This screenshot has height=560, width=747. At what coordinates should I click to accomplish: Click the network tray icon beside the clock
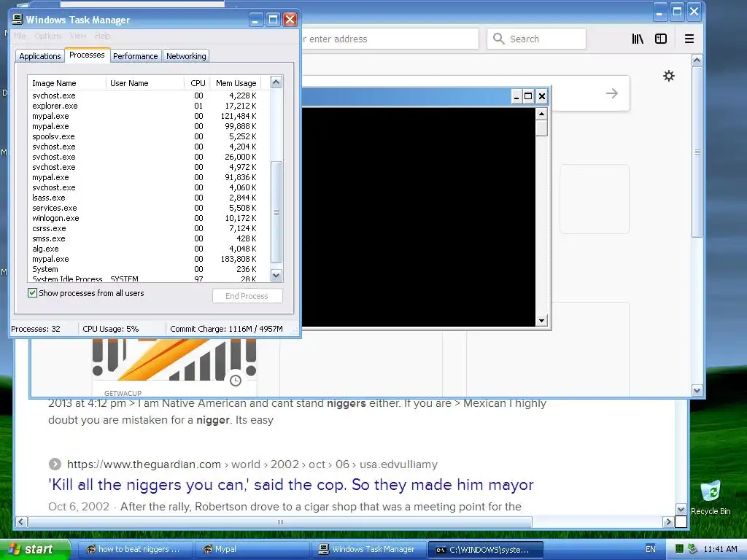click(693, 549)
